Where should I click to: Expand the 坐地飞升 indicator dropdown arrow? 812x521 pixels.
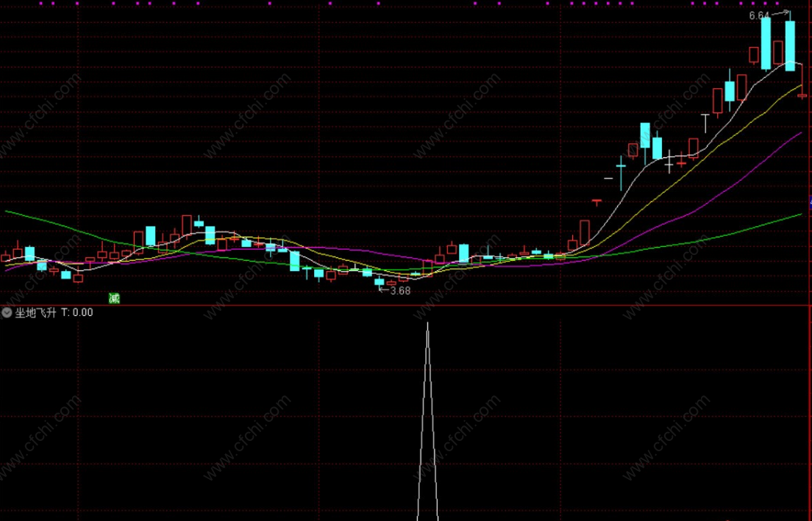pyautogui.click(x=7, y=312)
